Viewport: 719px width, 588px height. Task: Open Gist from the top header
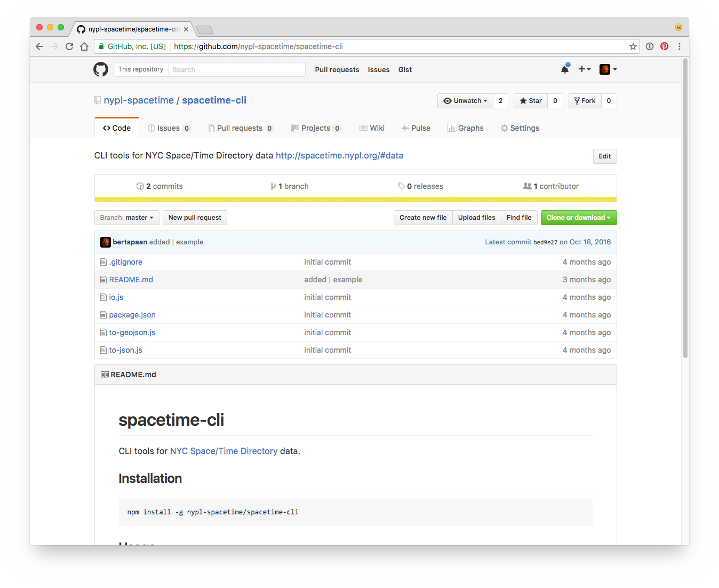pos(405,69)
